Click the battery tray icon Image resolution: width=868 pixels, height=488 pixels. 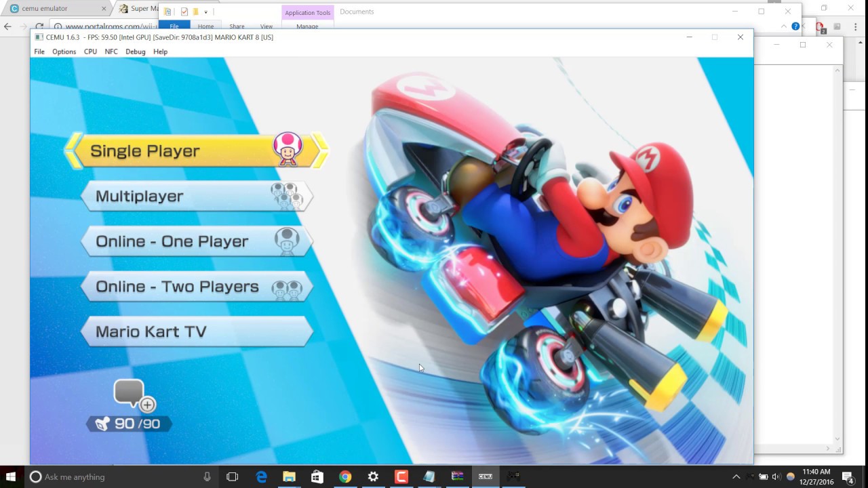tap(764, 476)
